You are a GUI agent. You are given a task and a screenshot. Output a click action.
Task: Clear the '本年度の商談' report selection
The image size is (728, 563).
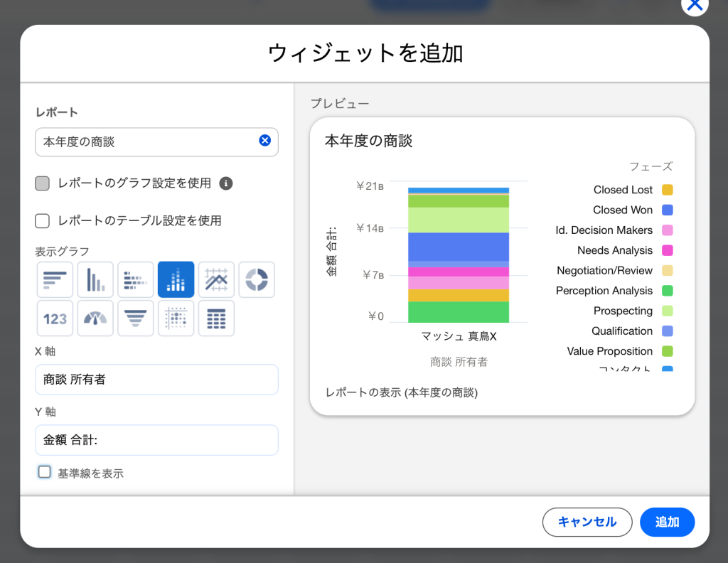[264, 141]
